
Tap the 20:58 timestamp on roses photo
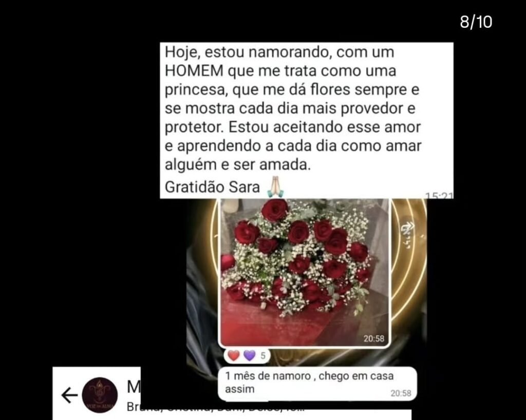(374, 338)
